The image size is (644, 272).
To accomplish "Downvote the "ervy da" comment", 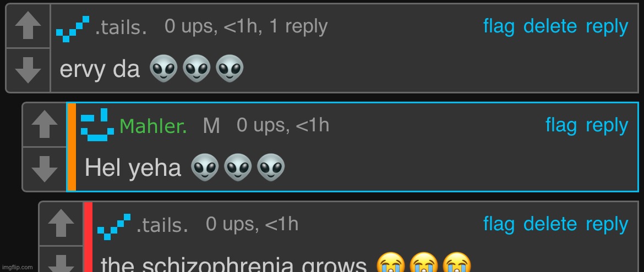I will (28, 70).
